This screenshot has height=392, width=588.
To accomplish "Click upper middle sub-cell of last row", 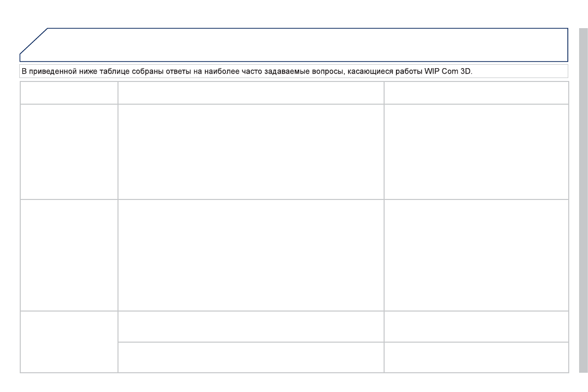I will 251,326.
